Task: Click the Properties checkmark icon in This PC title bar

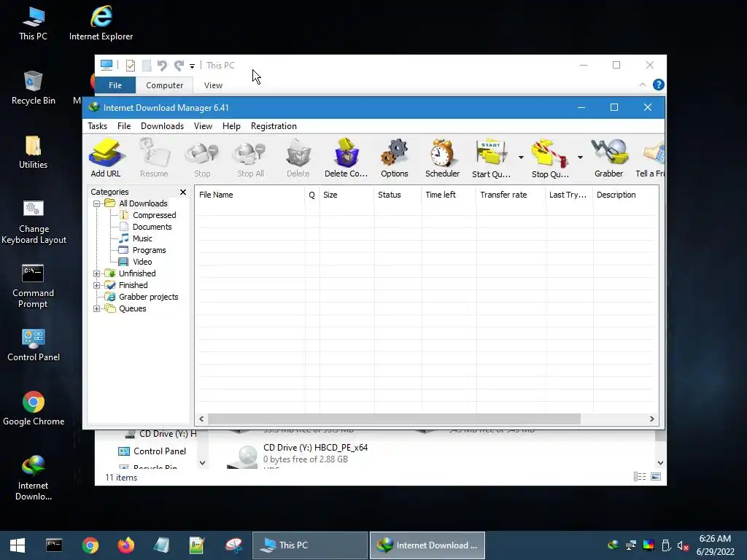Action: coord(130,66)
